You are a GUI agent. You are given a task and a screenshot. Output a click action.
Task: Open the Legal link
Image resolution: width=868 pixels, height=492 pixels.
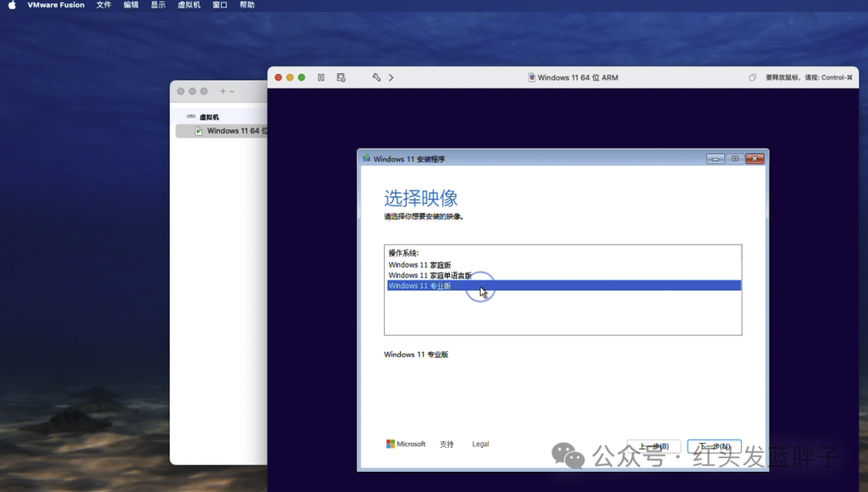(x=481, y=444)
